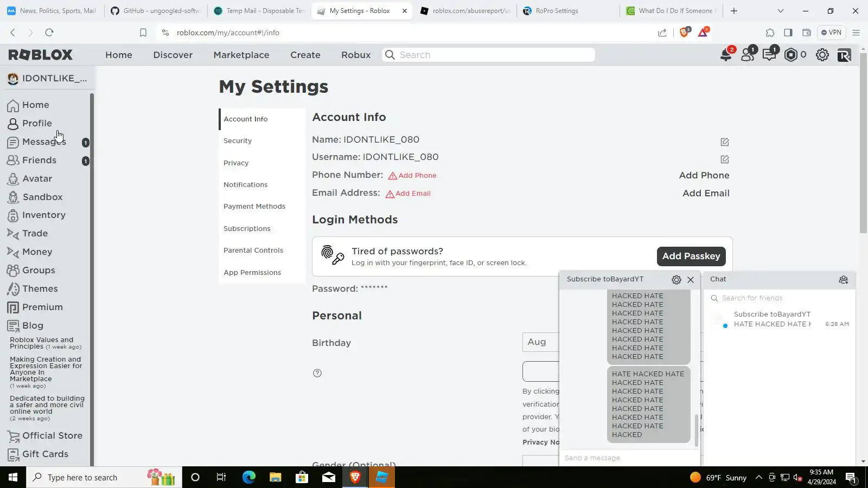Screen dimensions: 868x488
Task: Open the settings gear in Roblox header
Action: point(822,55)
